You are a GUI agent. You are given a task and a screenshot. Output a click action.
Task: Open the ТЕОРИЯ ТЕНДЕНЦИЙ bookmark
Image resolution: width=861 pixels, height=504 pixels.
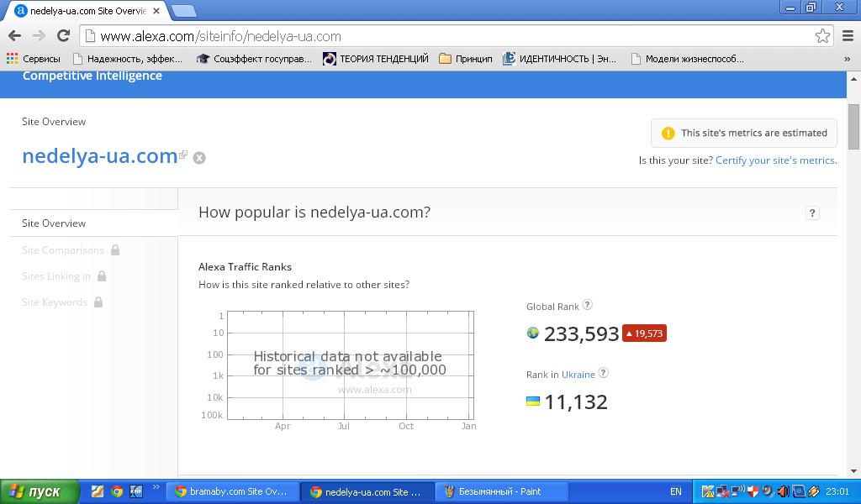pos(376,59)
